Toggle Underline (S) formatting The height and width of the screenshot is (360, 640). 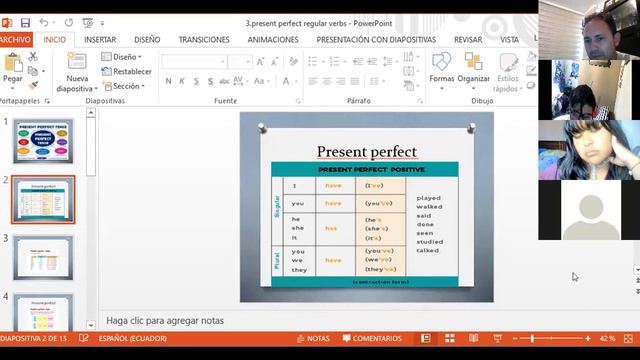tap(196, 81)
